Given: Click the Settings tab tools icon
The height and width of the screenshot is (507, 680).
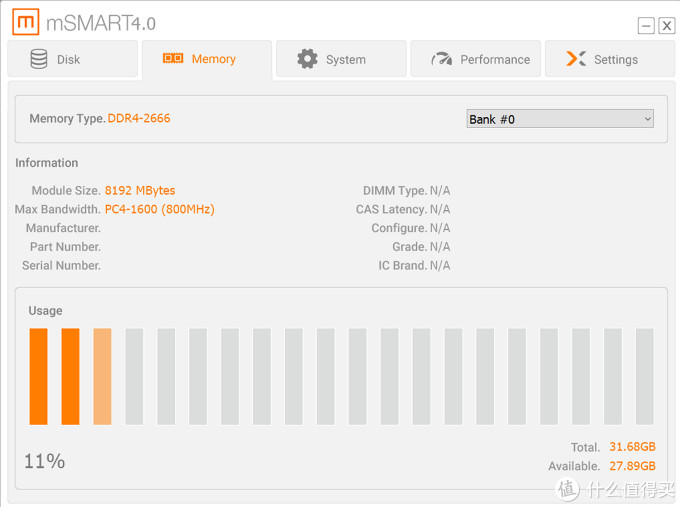Looking at the screenshot, I should click(x=575, y=59).
